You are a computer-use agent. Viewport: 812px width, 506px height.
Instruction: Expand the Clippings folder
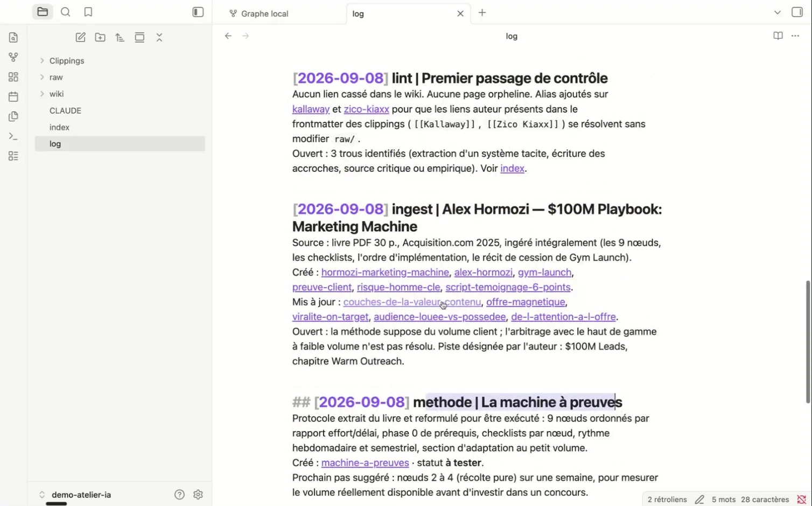coord(120,61)
